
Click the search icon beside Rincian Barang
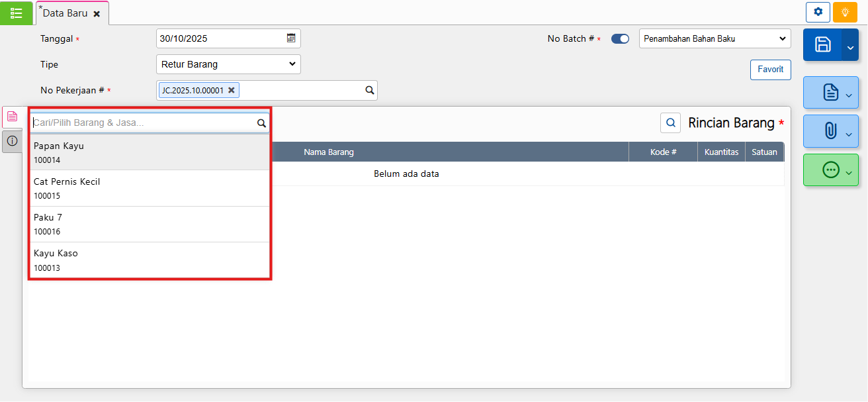click(670, 123)
